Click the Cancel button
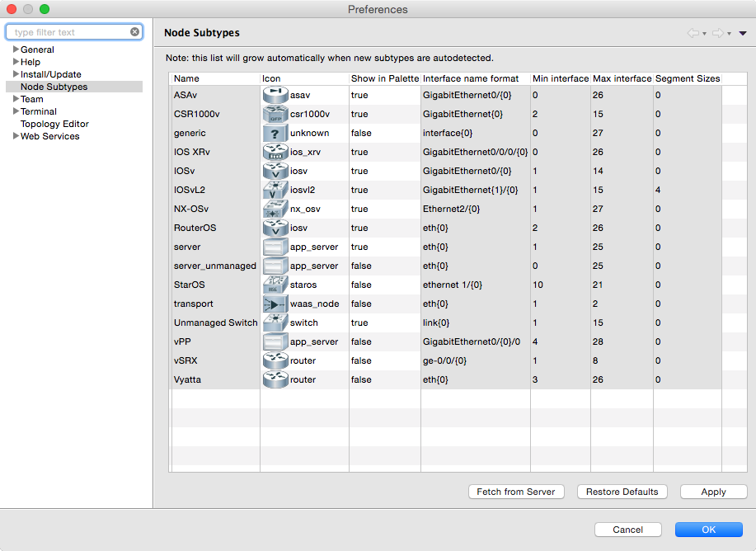This screenshot has width=756, height=551. coord(627,530)
